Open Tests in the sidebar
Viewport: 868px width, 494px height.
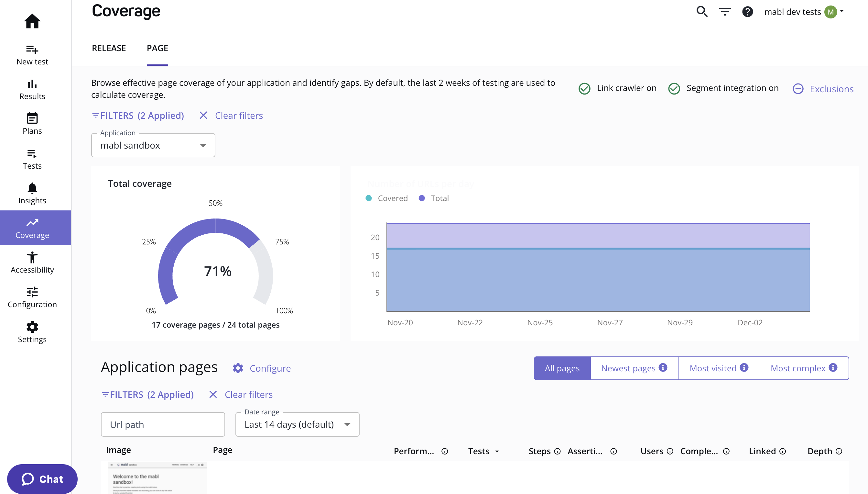(32, 160)
